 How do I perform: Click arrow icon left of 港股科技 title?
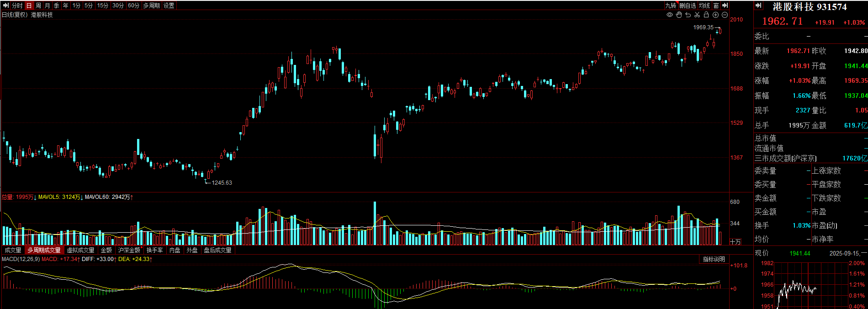tap(758, 6)
